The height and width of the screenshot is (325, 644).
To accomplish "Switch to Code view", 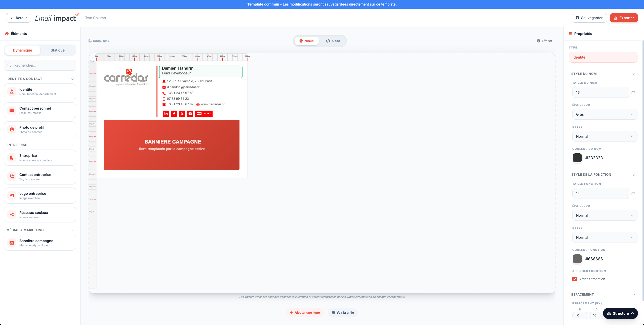I will tap(333, 41).
